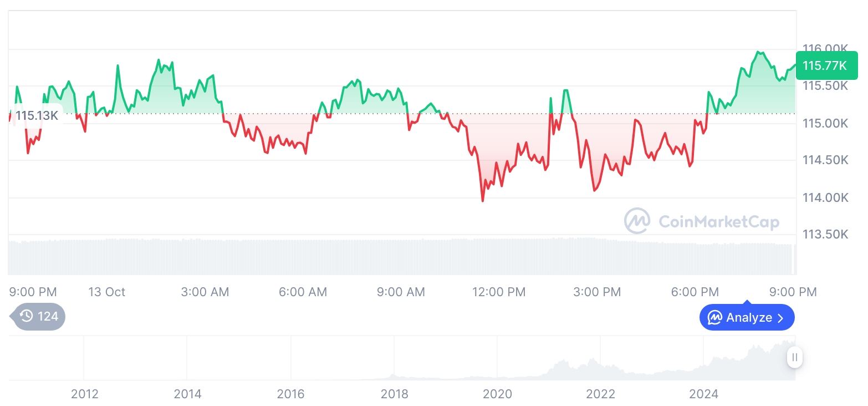Screen dimensions: 868x406
Task: Click the CoinMarketCap logo icon in the Analyze button
Action: pos(714,318)
